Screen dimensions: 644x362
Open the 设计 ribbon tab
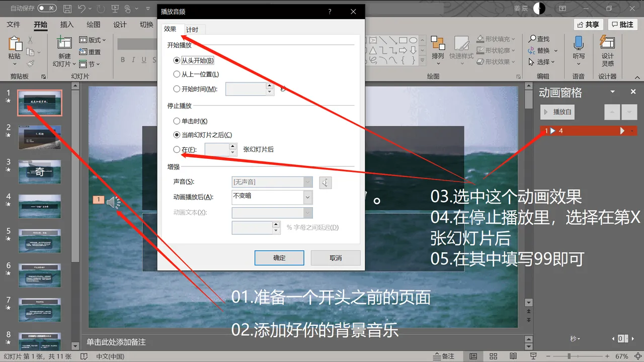click(120, 25)
